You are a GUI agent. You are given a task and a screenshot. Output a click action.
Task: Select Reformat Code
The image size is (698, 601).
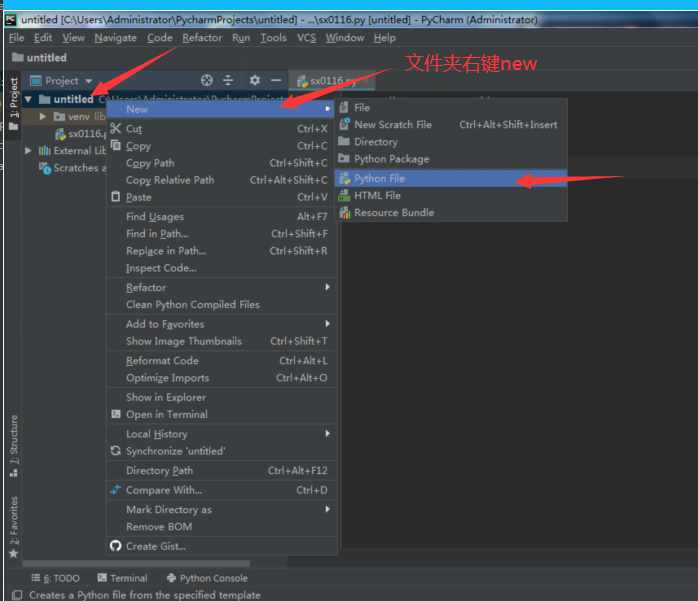coord(222,361)
